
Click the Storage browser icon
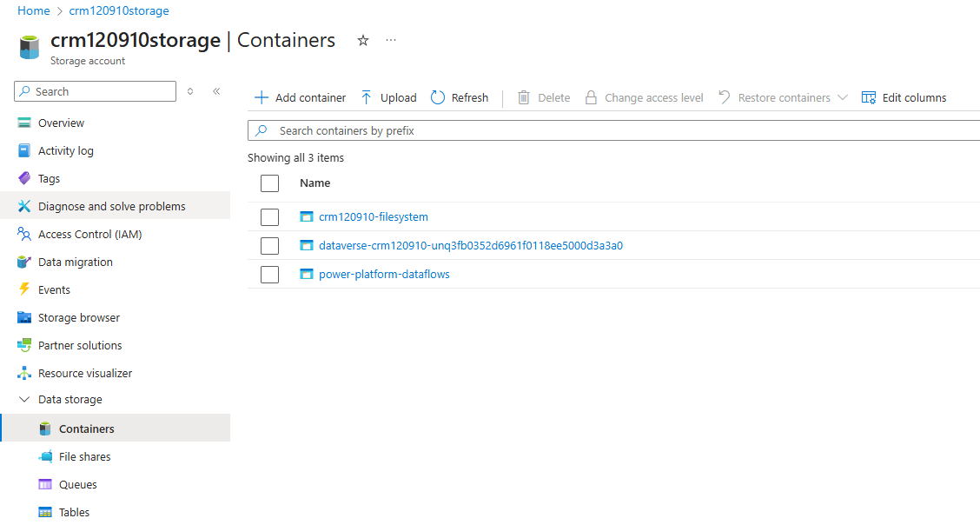(x=24, y=317)
